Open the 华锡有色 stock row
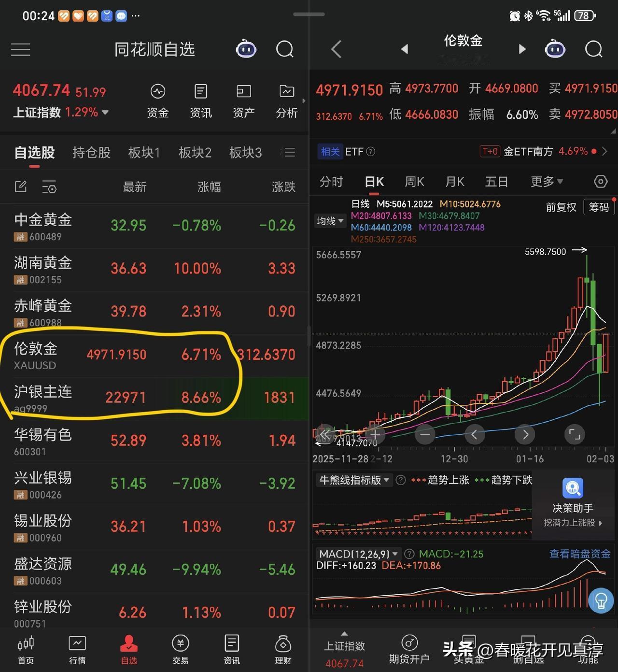Screen dimensions: 618x672 [154, 442]
